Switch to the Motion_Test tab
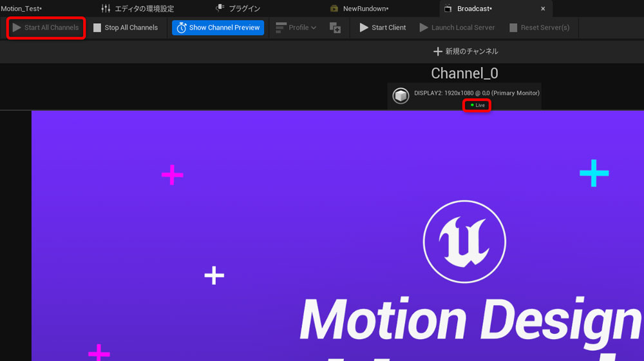644x361 pixels. pyautogui.click(x=21, y=8)
